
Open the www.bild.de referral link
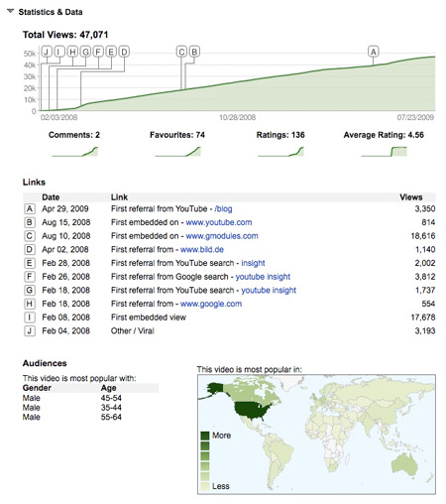(x=202, y=250)
